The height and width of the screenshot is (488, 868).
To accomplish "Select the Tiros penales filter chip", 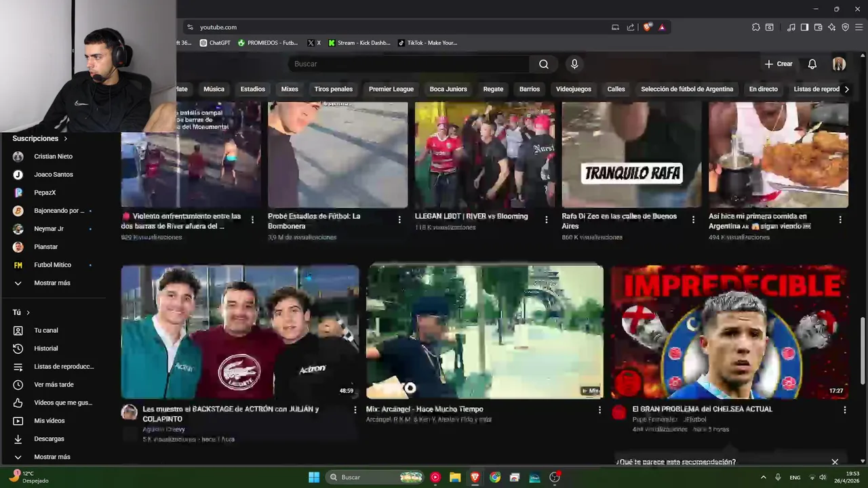I will pos(334,89).
